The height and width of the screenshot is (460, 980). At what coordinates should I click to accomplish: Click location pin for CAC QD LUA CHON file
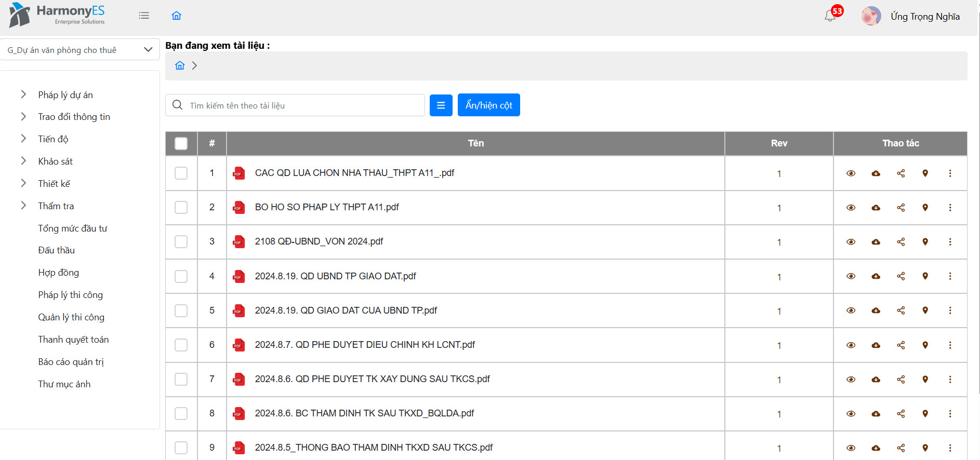925,173
